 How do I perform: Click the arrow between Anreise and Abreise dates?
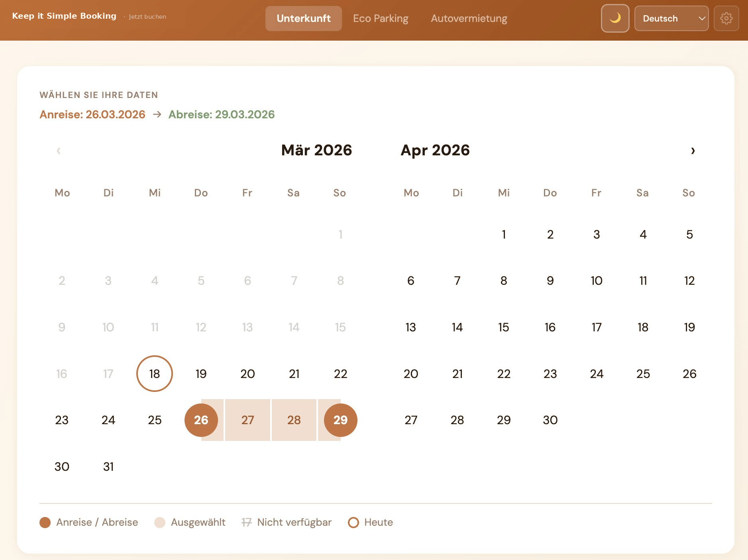click(157, 114)
